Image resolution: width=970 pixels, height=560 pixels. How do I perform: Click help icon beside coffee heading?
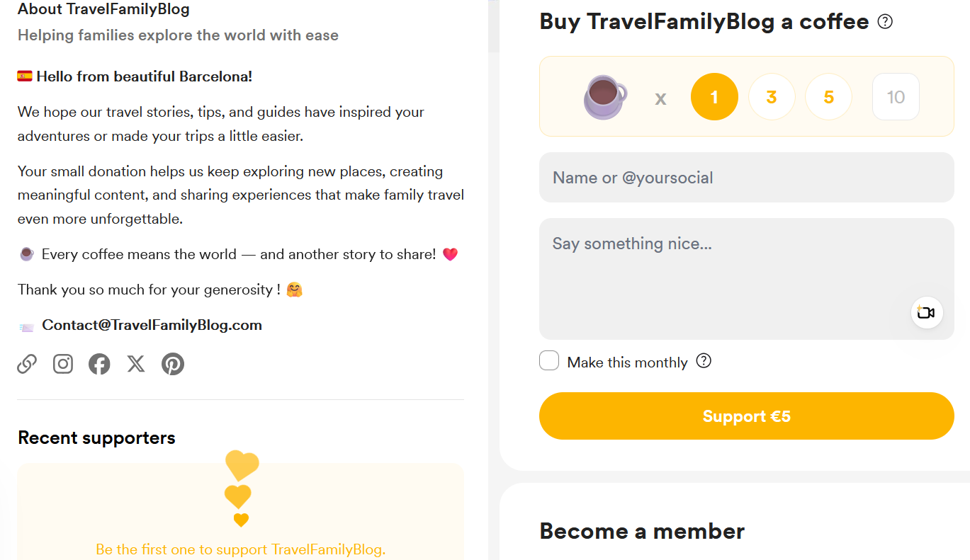tap(885, 22)
